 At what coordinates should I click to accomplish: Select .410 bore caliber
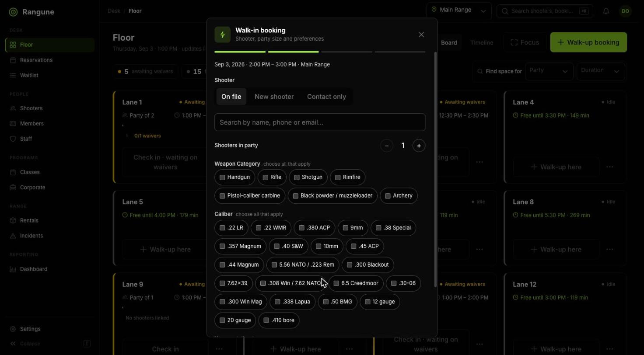279,320
